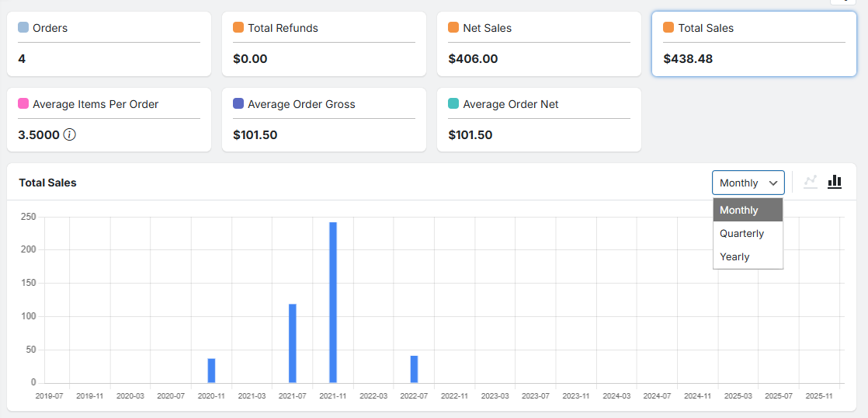The image size is (868, 418).
Task: Click the blue Orders color swatch
Action: pyautogui.click(x=23, y=28)
